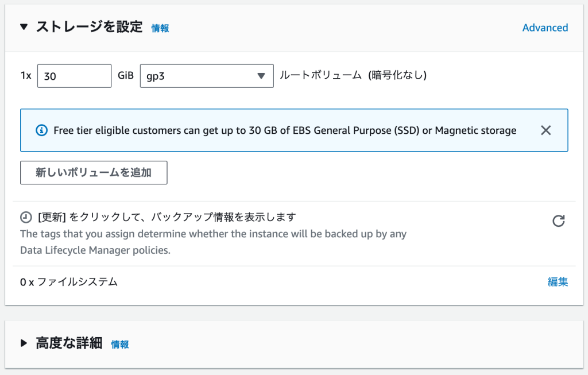
Task: Refresh the backup information
Action: (x=558, y=221)
